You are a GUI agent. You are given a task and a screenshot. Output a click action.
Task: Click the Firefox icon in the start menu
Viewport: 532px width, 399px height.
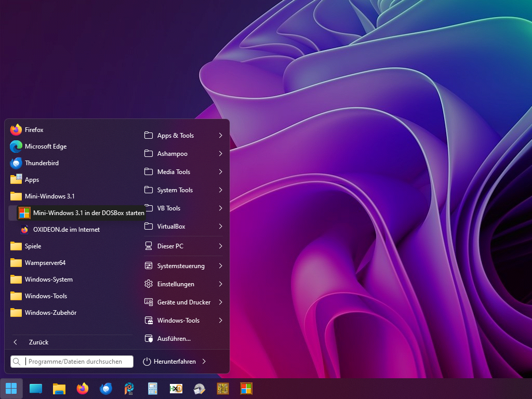tap(16, 129)
